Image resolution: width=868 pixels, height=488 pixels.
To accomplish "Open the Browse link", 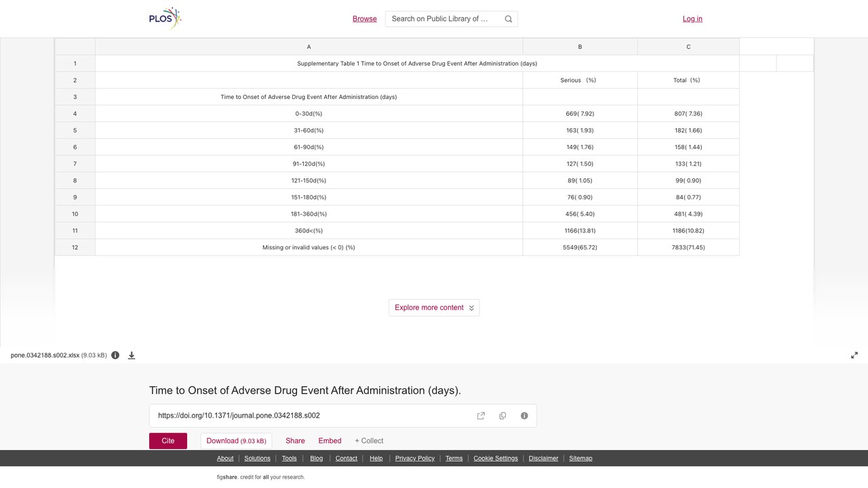I will click(365, 19).
